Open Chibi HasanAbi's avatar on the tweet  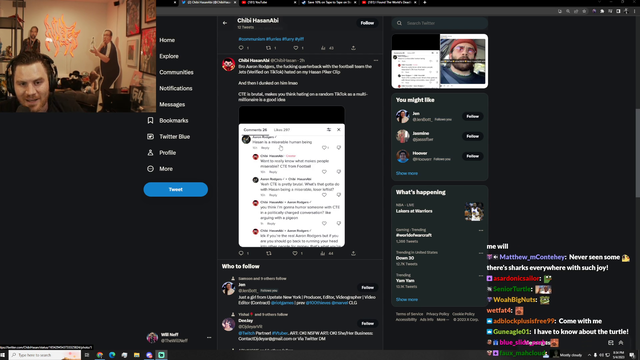tap(229, 64)
